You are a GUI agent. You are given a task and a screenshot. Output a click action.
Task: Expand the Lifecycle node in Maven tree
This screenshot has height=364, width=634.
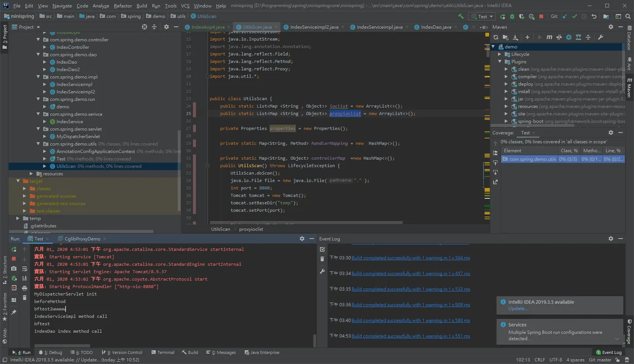[x=500, y=54]
